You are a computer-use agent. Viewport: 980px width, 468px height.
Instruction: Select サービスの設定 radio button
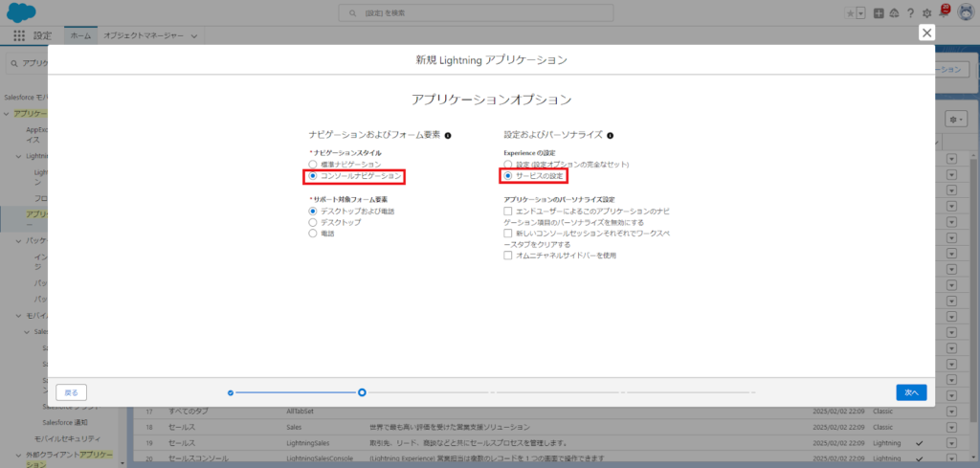pyautogui.click(x=508, y=176)
